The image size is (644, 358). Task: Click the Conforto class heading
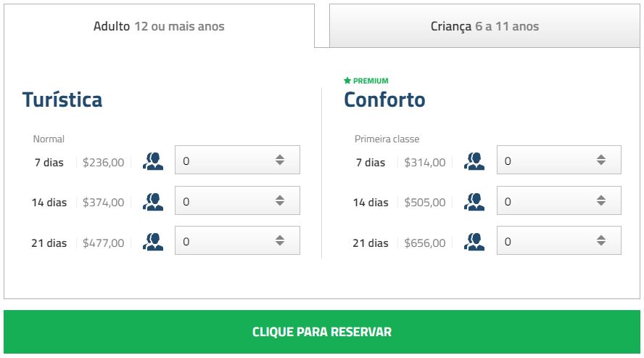point(384,99)
